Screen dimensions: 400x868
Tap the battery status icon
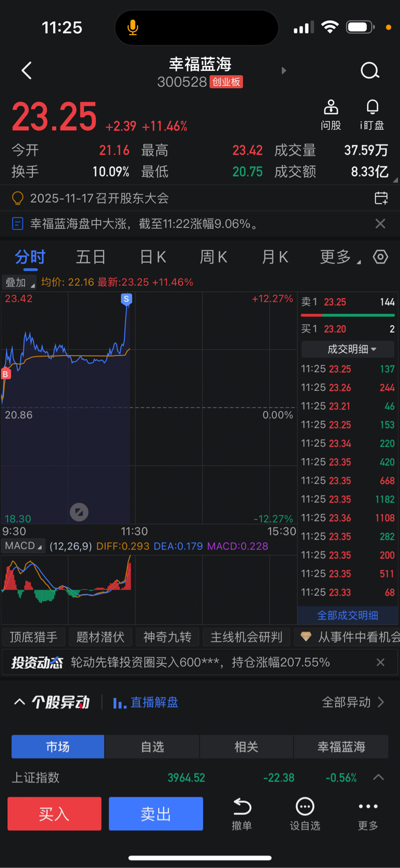[x=361, y=27]
